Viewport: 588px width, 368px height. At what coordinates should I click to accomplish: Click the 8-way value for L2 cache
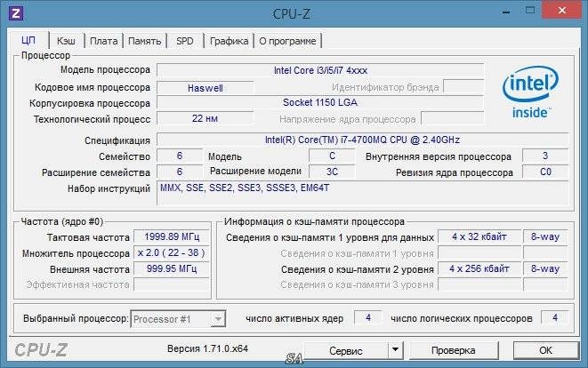[545, 268]
